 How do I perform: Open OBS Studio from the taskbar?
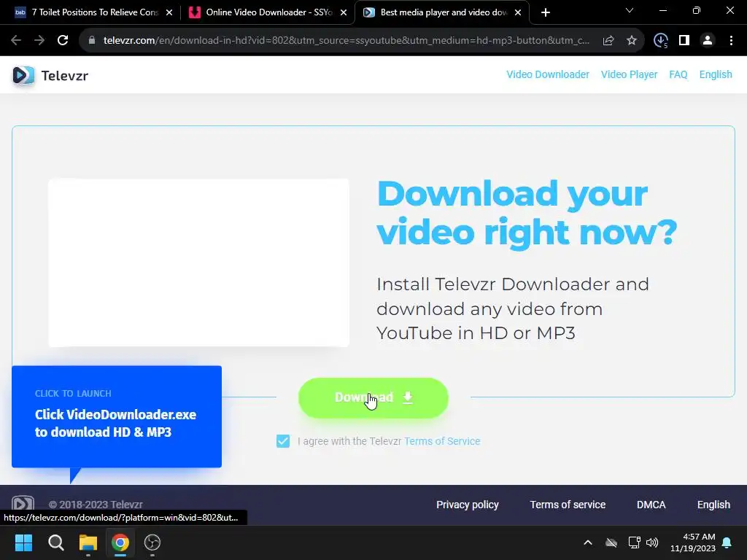coord(152,542)
